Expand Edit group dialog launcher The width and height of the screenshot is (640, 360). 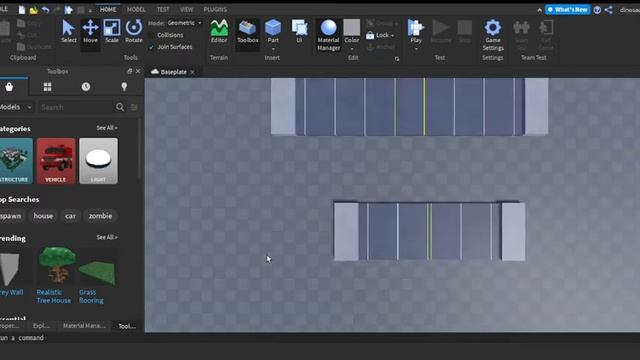point(397,59)
